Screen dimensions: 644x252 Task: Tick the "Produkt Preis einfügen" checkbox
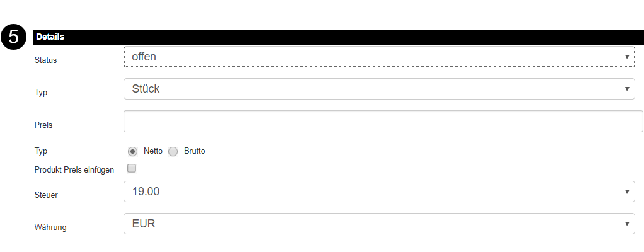132,168
